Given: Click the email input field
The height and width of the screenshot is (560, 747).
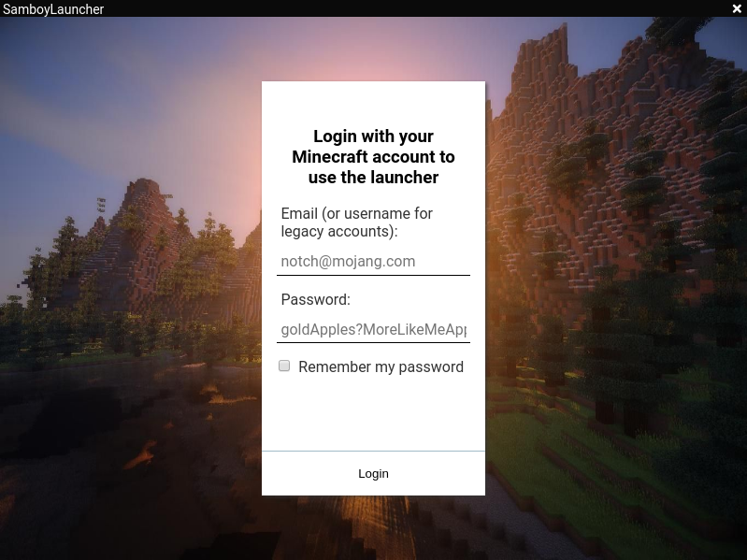Looking at the screenshot, I should pyautogui.click(x=373, y=262).
